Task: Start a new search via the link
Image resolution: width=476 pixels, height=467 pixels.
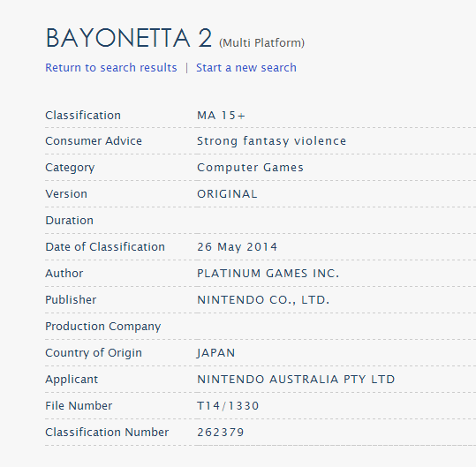Action: pos(246,67)
